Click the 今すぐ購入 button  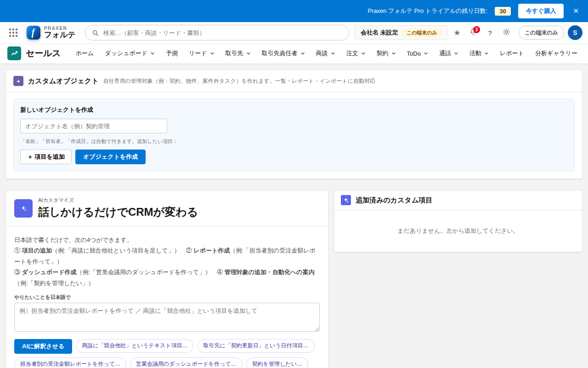pyautogui.click(x=541, y=11)
